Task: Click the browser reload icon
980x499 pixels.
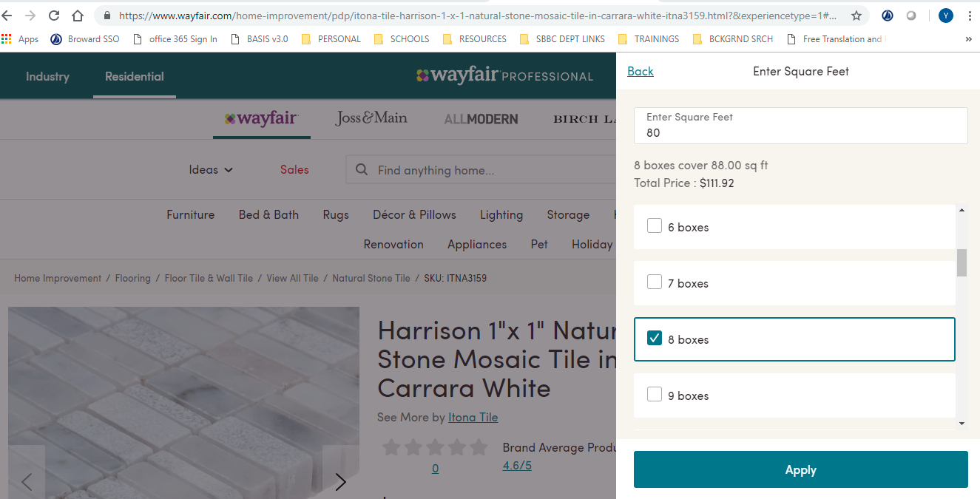Action: click(54, 16)
